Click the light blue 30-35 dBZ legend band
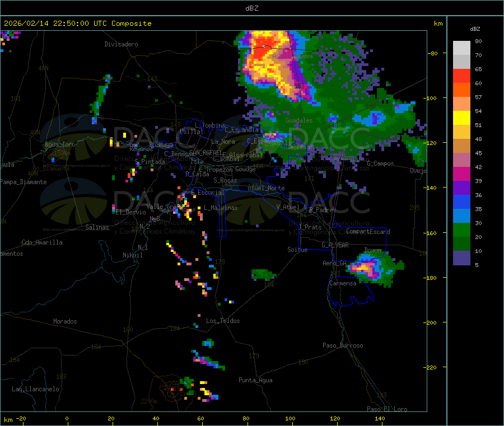Viewport: 504px width, 426px height. pos(461,216)
